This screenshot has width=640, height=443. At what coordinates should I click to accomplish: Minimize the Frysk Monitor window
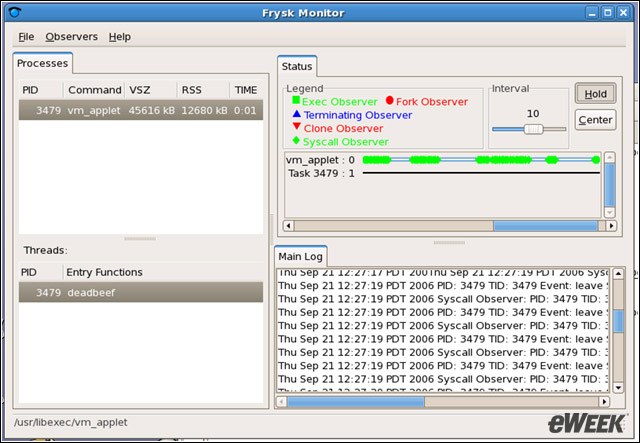click(x=592, y=13)
